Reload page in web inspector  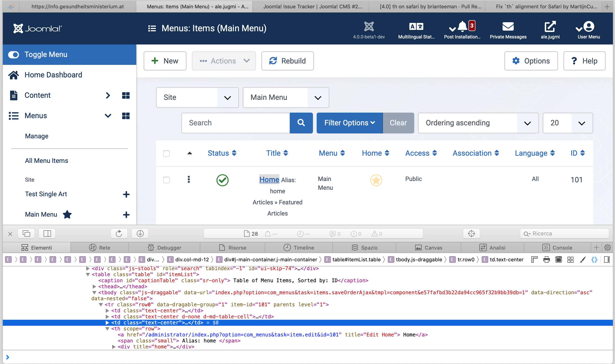click(119, 234)
